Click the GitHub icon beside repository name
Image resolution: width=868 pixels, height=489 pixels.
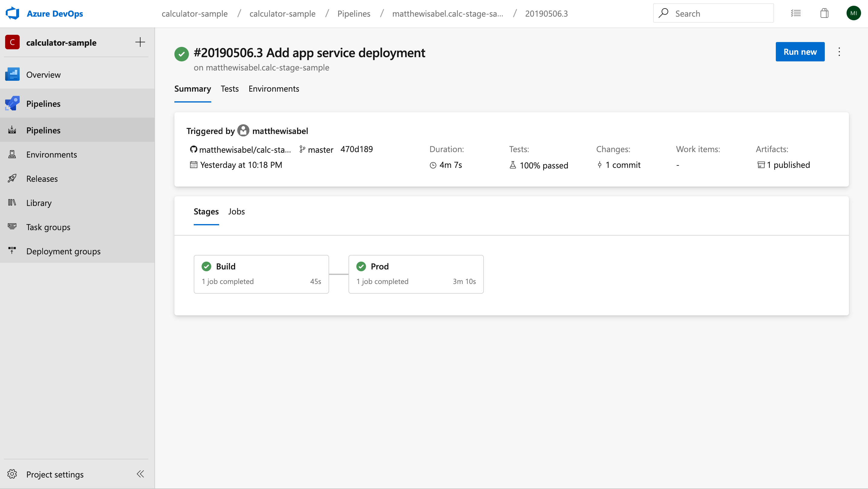point(193,149)
